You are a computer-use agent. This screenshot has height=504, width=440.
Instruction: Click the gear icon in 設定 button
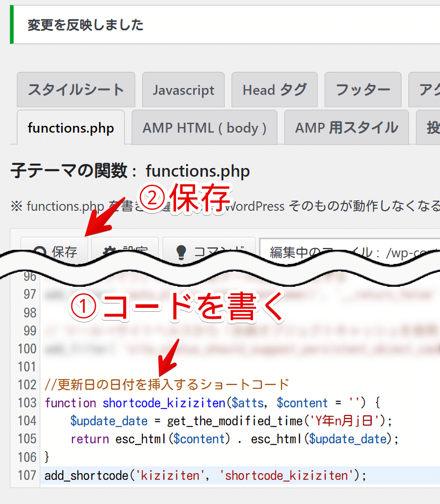[110, 252]
